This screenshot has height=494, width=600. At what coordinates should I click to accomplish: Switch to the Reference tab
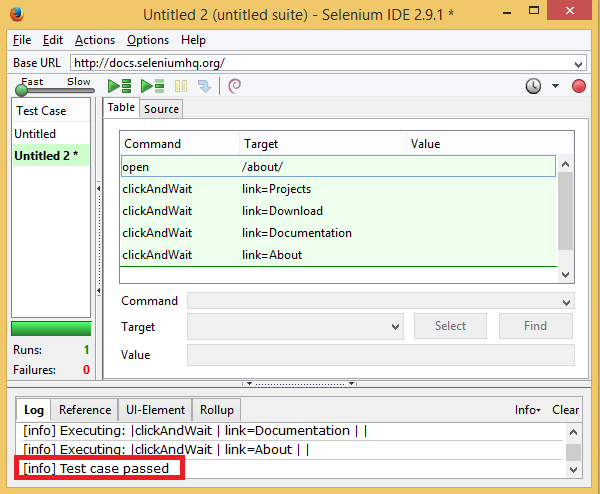85,410
